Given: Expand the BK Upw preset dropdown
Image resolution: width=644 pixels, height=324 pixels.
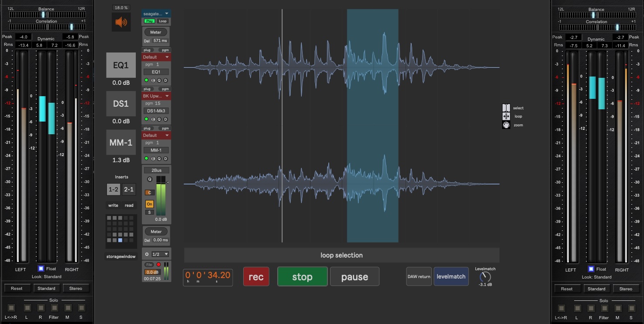Looking at the screenshot, I should point(156,96).
